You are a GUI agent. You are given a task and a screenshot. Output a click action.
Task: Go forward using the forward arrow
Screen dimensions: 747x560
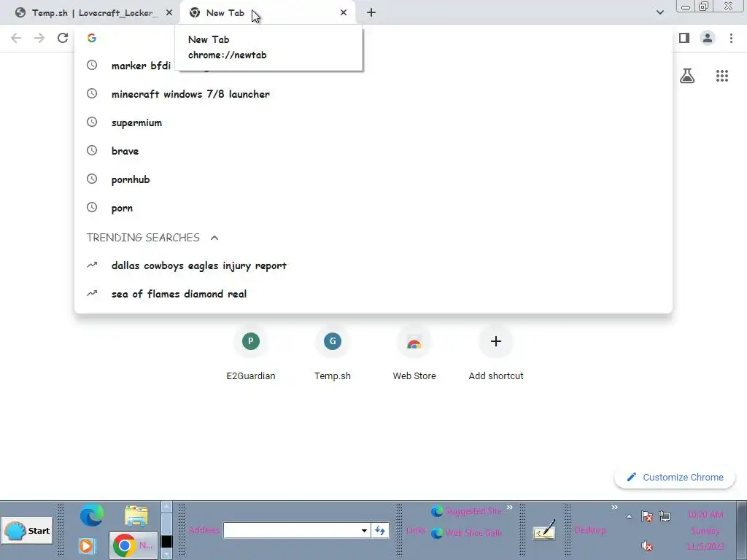click(x=39, y=38)
